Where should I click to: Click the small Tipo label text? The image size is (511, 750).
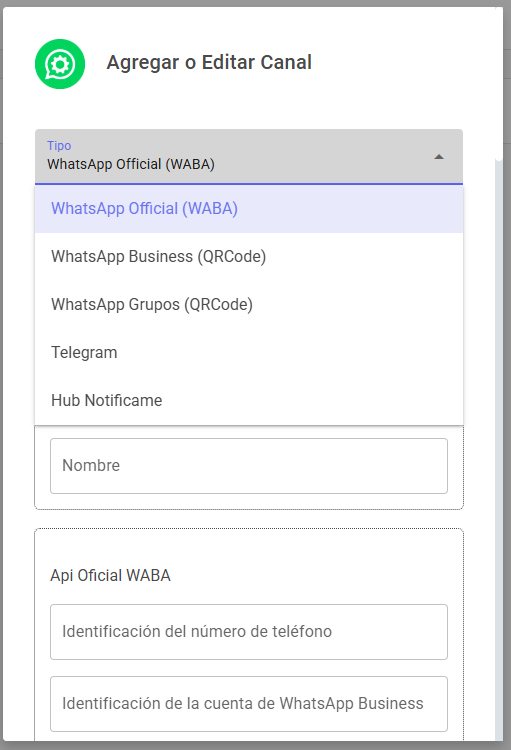coord(59,145)
